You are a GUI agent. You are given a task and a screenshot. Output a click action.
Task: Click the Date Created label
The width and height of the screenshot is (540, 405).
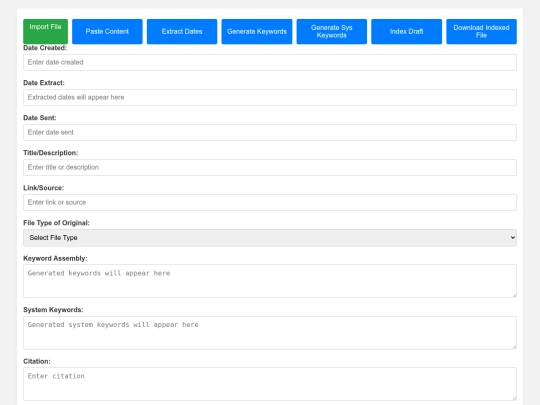45,48
